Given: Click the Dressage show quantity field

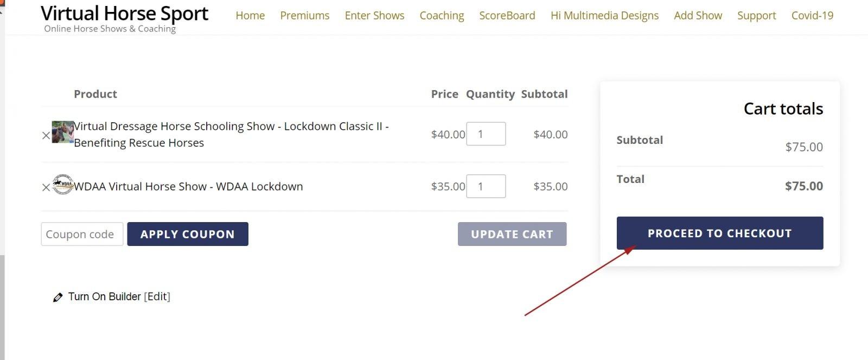Looking at the screenshot, I should [486, 134].
